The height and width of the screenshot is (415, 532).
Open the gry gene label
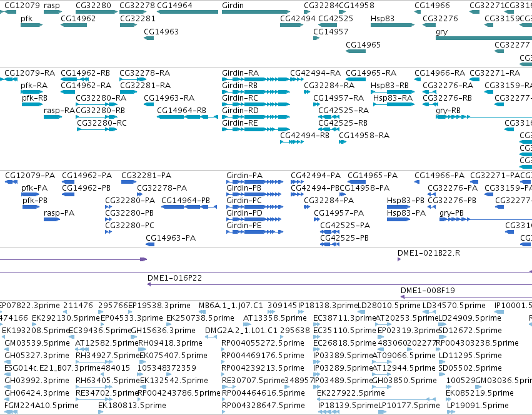pyautogui.click(x=441, y=32)
